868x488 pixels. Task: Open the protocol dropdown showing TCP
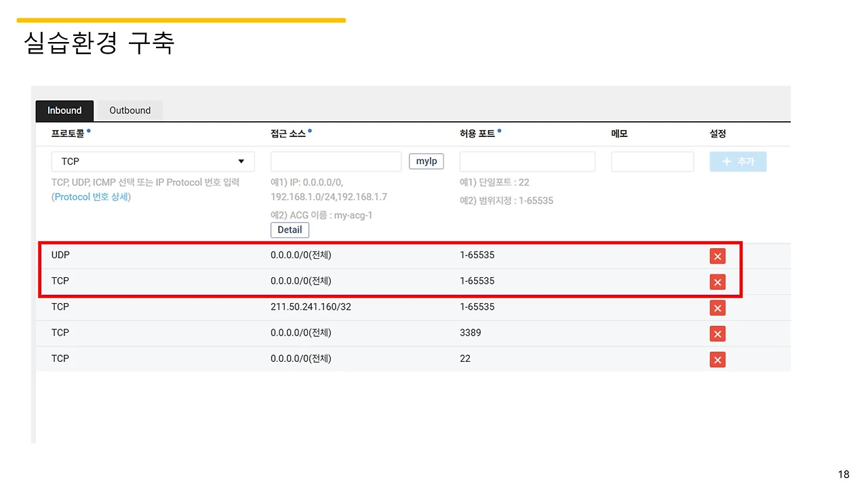point(153,161)
